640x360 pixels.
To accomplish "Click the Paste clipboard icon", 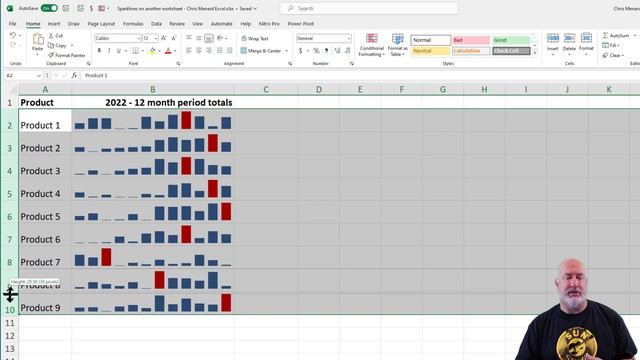I will pos(38,40).
